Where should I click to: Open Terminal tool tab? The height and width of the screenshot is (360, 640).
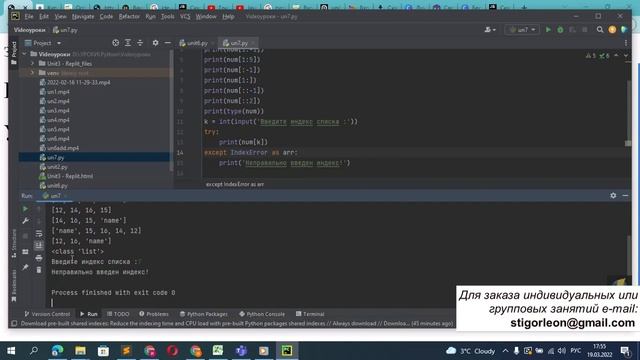tap(310, 314)
